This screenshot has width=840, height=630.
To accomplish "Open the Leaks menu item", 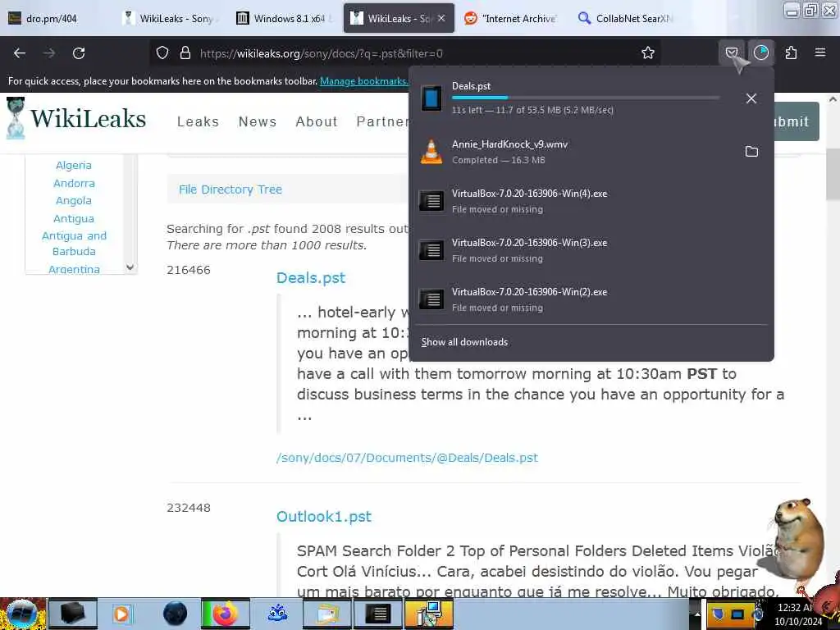I will [x=198, y=121].
